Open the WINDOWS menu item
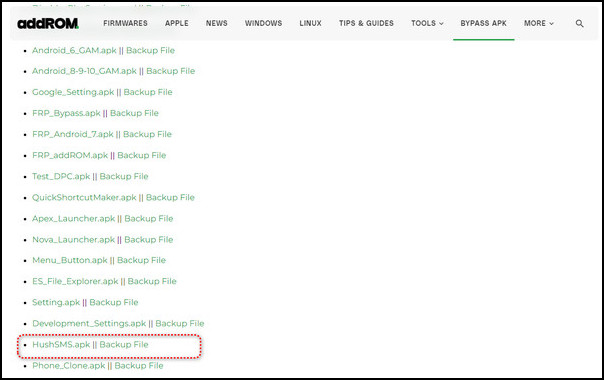The image size is (604, 380). coord(263,23)
